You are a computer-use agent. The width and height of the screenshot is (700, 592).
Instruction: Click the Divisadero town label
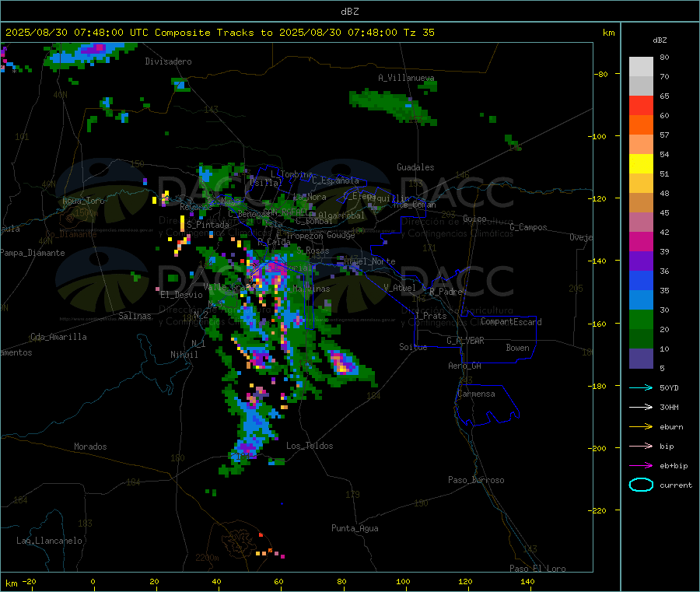pos(168,61)
